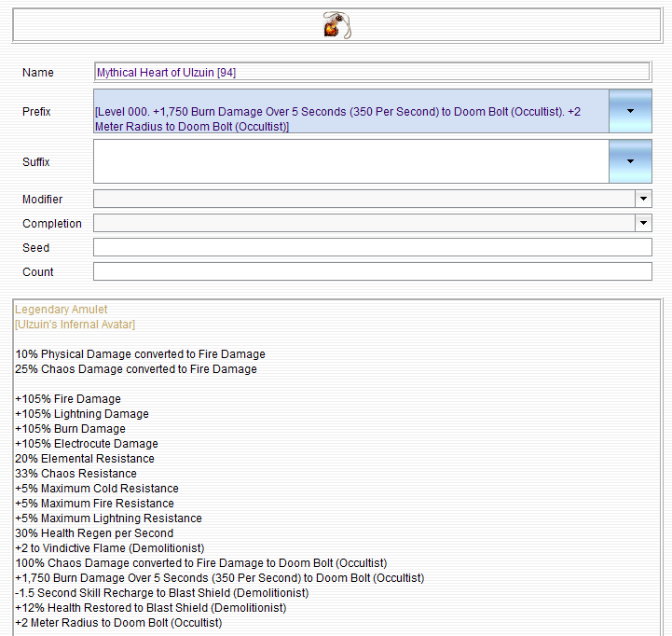The width and height of the screenshot is (672, 636).
Task: Click the empty Suffix selection box
Action: point(351,161)
